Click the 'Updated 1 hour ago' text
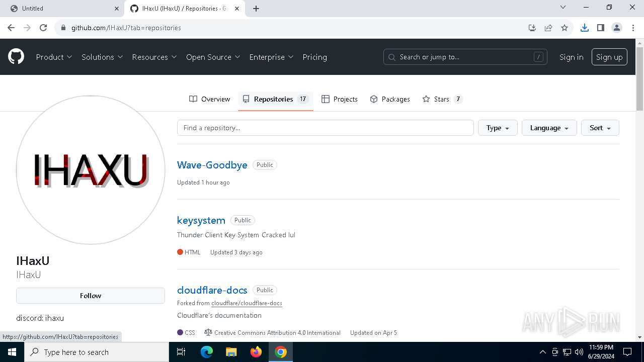The height and width of the screenshot is (362, 644). 203,183
